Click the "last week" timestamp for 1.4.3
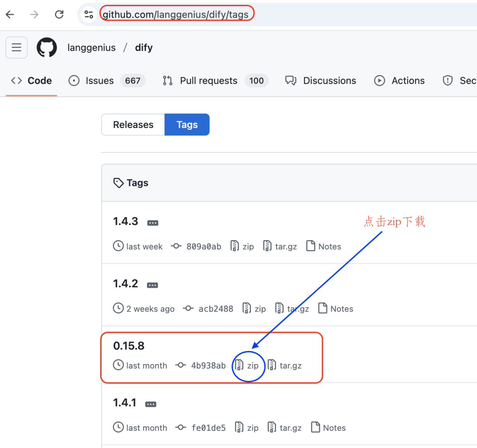 [144, 246]
